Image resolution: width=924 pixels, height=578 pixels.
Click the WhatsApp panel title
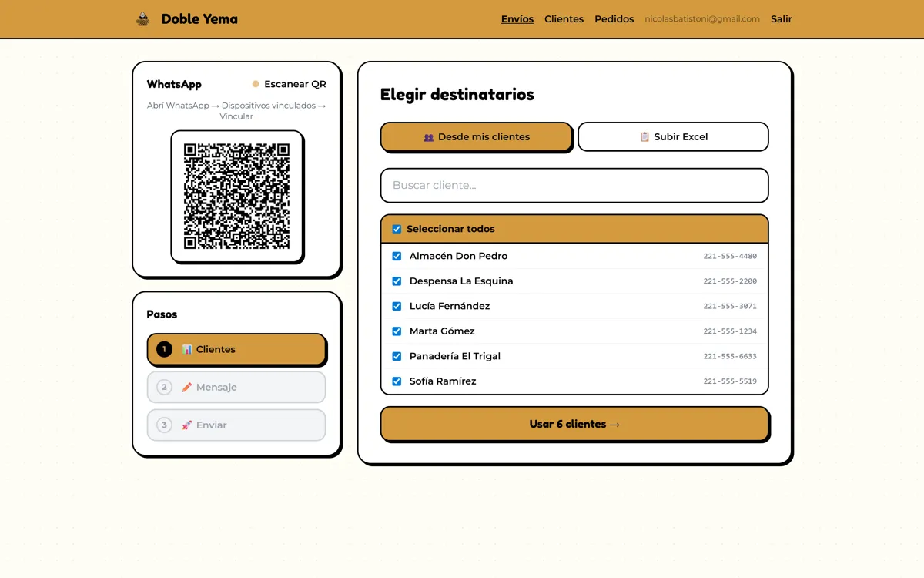pyautogui.click(x=174, y=84)
